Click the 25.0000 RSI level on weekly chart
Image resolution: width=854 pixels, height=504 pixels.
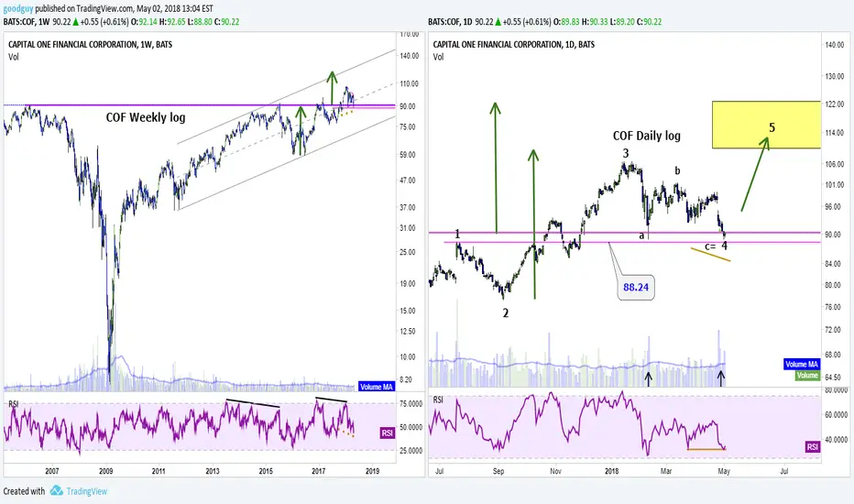411,451
